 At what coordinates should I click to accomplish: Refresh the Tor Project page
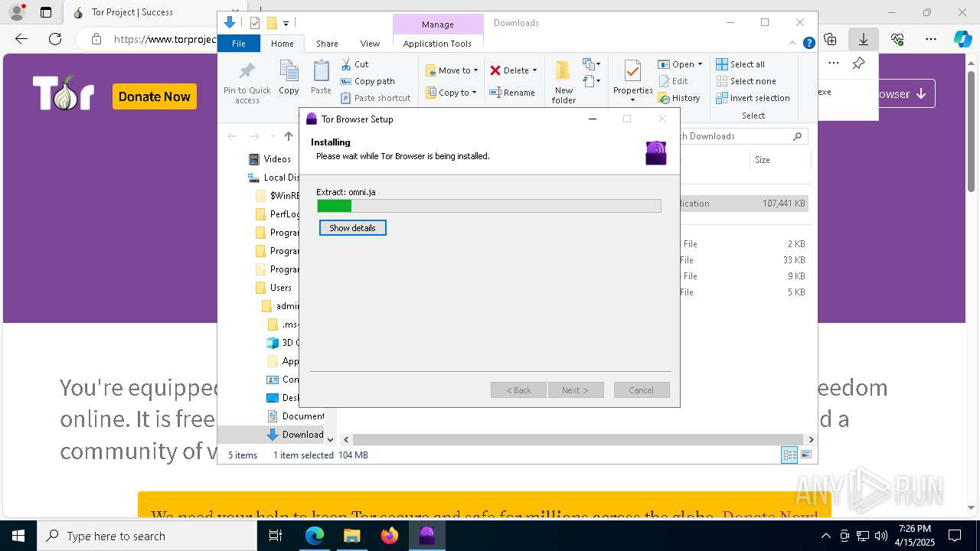coord(55,38)
